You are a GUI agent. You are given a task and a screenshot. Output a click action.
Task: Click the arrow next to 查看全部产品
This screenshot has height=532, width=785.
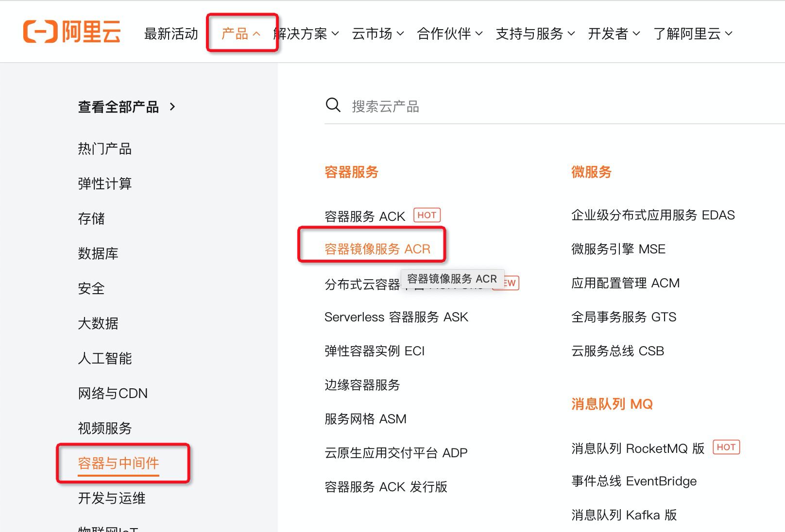click(x=172, y=106)
